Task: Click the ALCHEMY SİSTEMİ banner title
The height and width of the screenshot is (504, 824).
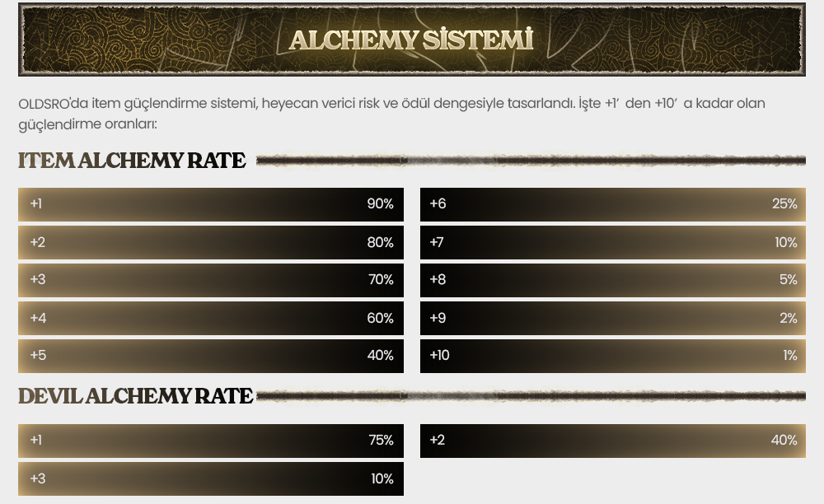Action: click(411, 40)
